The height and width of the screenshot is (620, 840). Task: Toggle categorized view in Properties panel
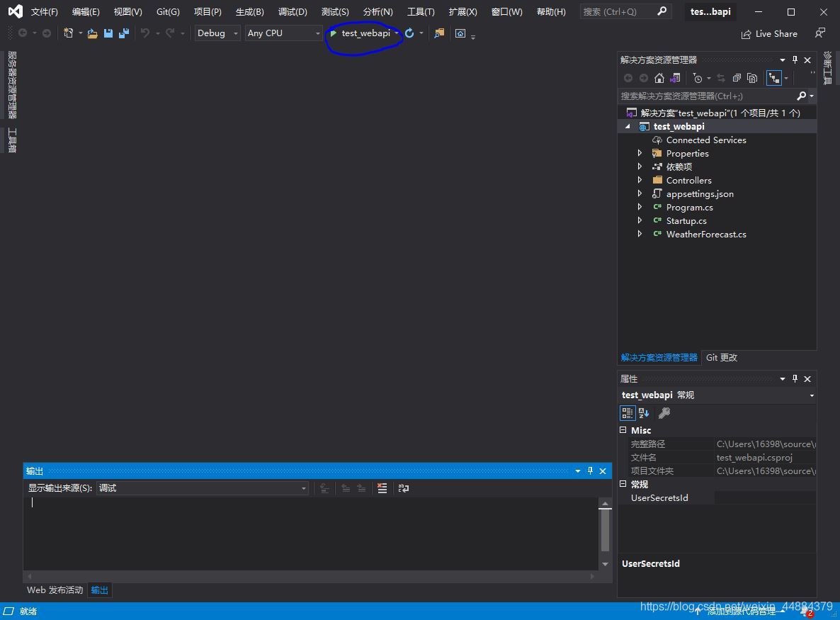click(628, 412)
